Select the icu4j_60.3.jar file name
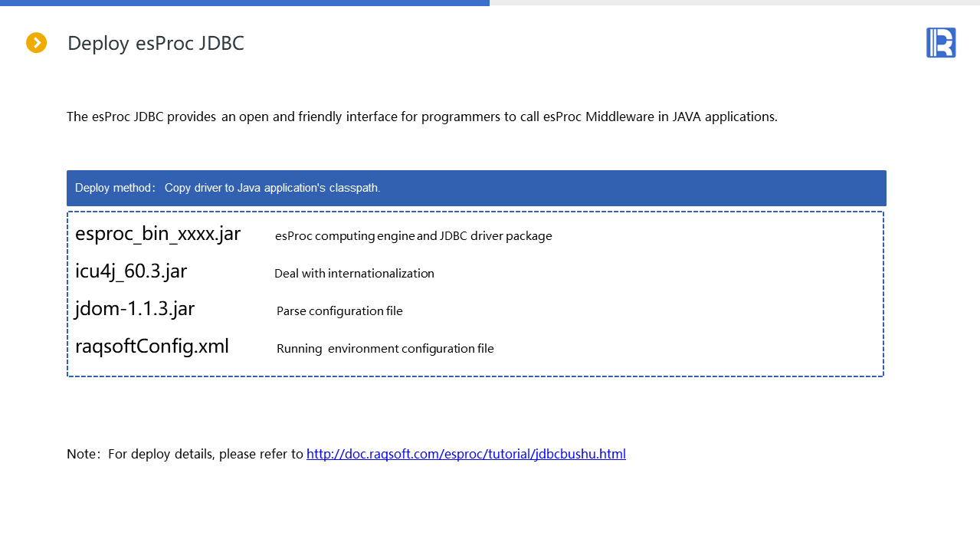The image size is (980, 552). [x=131, y=271]
